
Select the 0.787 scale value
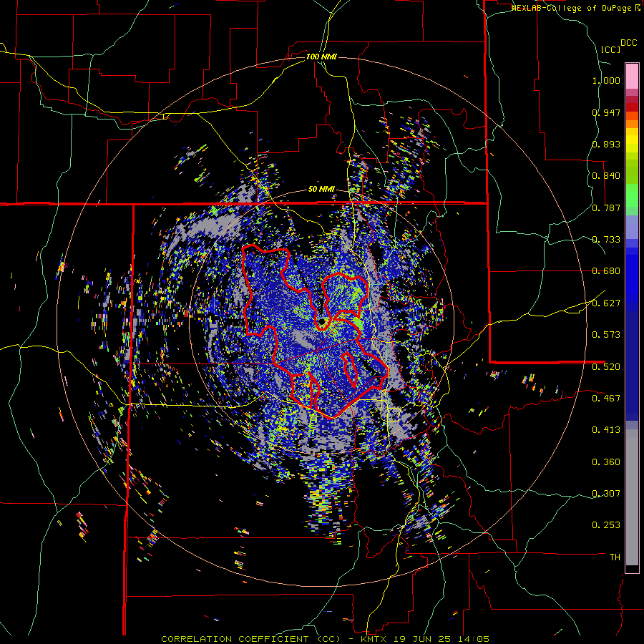606,208
